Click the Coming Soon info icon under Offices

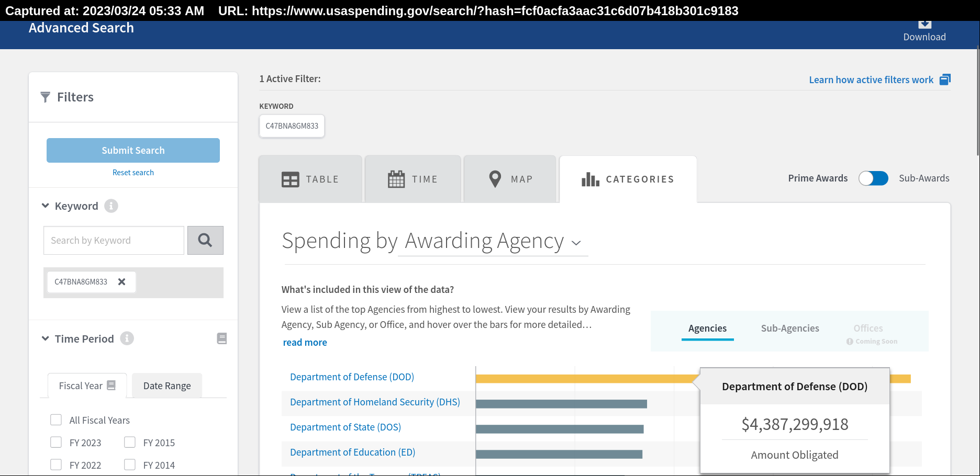pyautogui.click(x=850, y=342)
